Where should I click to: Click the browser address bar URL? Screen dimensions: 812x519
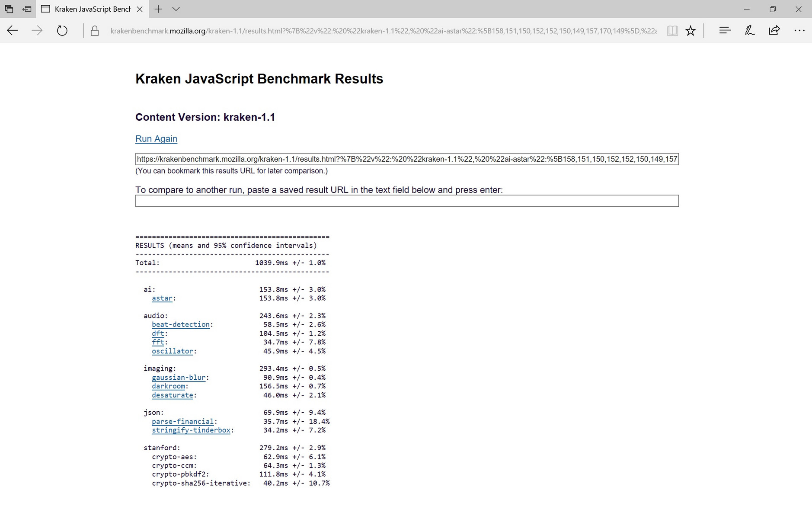383,31
